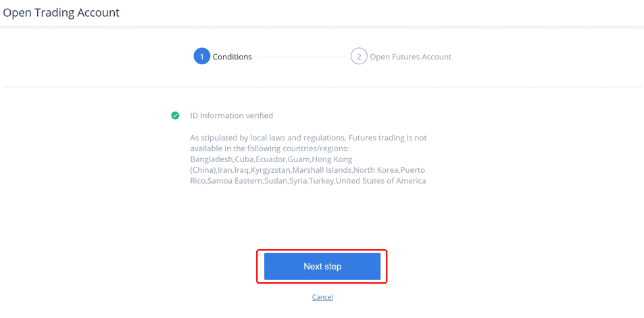The width and height of the screenshot is (644, 318).
Task: Click the blue step 1 circle icon
Action: [201, 57]
